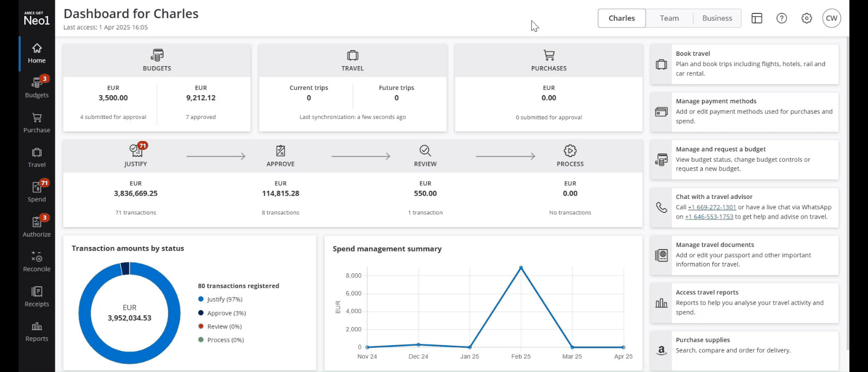Open Manage payment methods card

coord(745,112)
